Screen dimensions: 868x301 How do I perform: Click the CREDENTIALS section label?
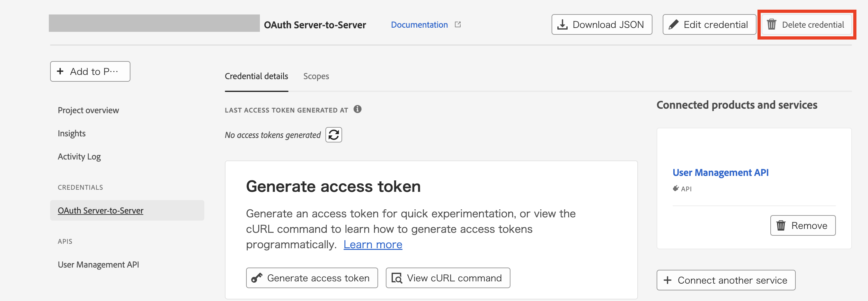click(x=80, y=187)
